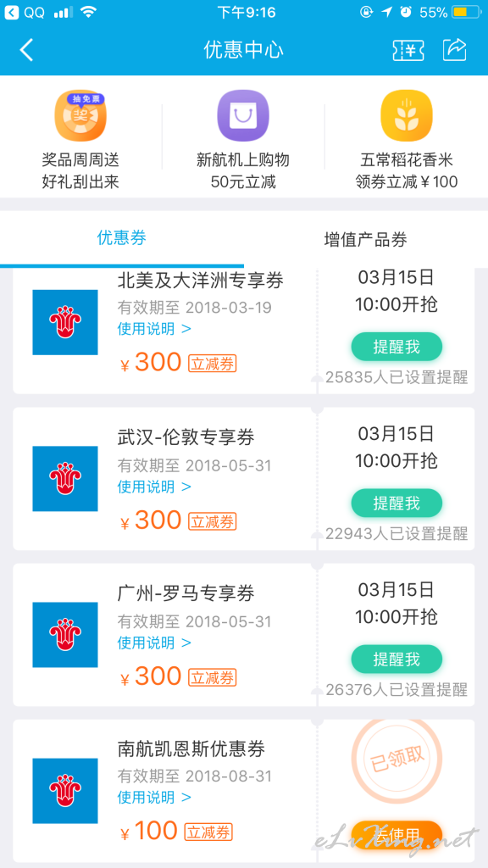488x868 pixels.
Task: Switch to 优惠券 tab
Action: click(122, 238)
